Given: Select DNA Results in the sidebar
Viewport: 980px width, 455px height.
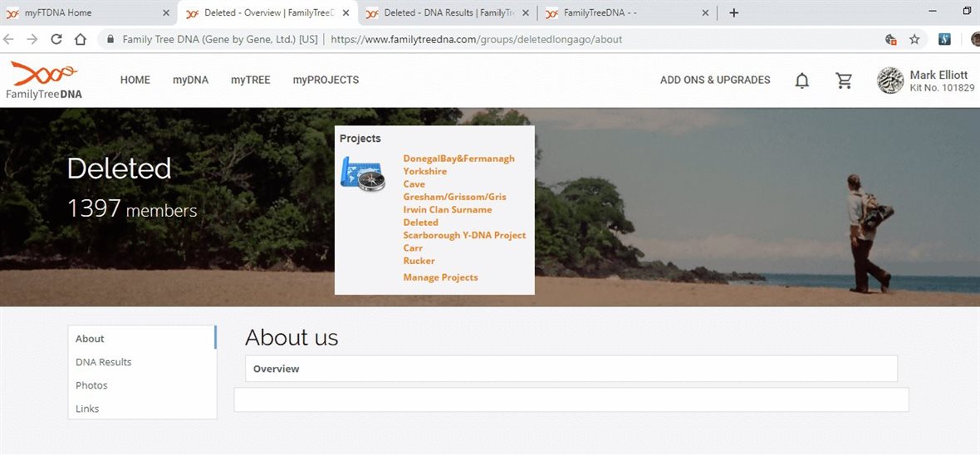Looking at the screenshot, I should coord(104,362).
